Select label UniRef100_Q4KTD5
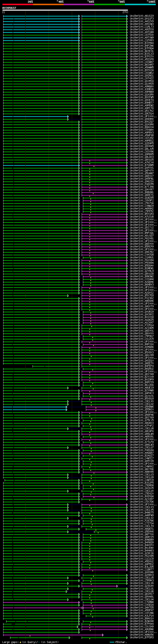This screenshot has height=644, width=158. click(142, 608)
